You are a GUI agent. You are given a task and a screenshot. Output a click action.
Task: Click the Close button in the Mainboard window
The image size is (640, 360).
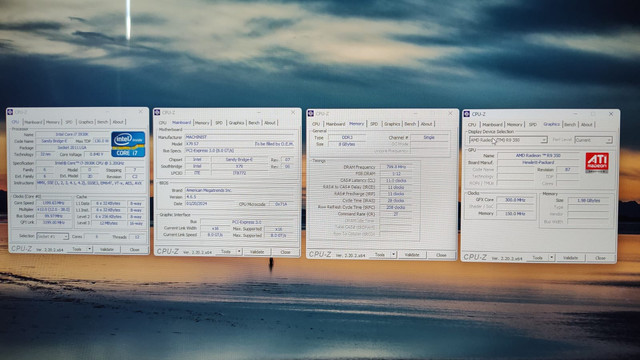pos(285,253)
